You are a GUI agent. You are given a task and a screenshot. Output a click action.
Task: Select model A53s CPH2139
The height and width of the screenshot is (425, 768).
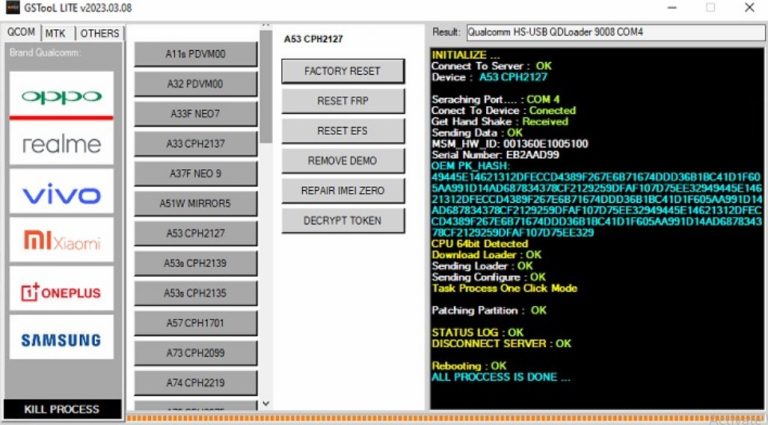(x=195, y=263)
